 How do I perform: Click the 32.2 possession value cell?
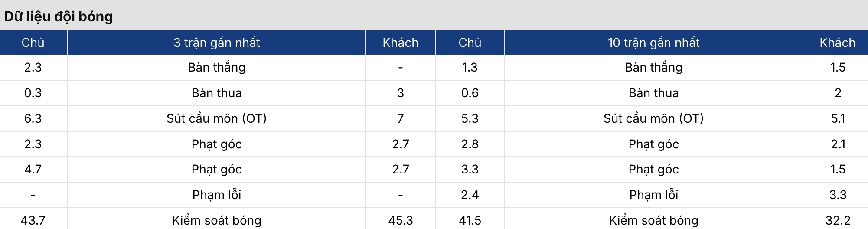[x=838, y=220]
